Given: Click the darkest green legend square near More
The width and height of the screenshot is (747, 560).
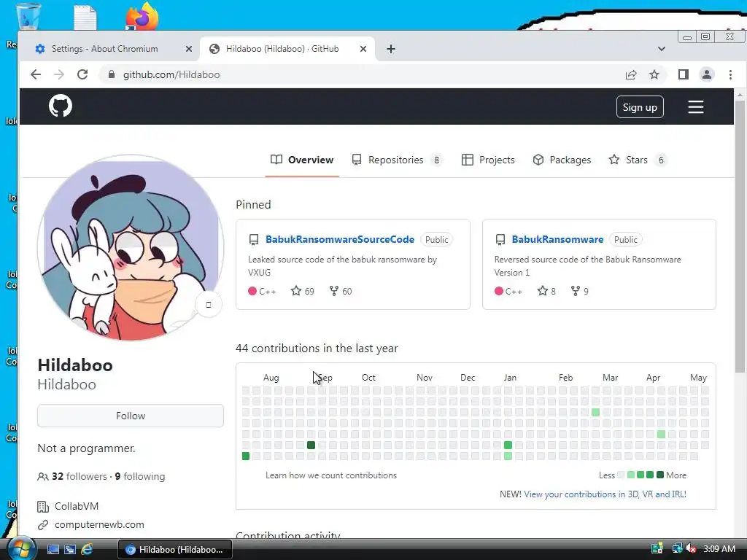Looking at the screenshot, I should (x=659, y=475).
